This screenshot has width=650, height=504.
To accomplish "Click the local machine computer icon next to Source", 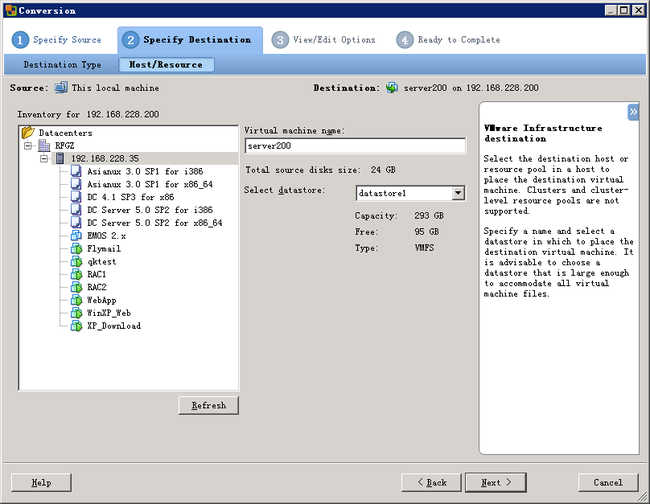I will [x=61, y=87].
